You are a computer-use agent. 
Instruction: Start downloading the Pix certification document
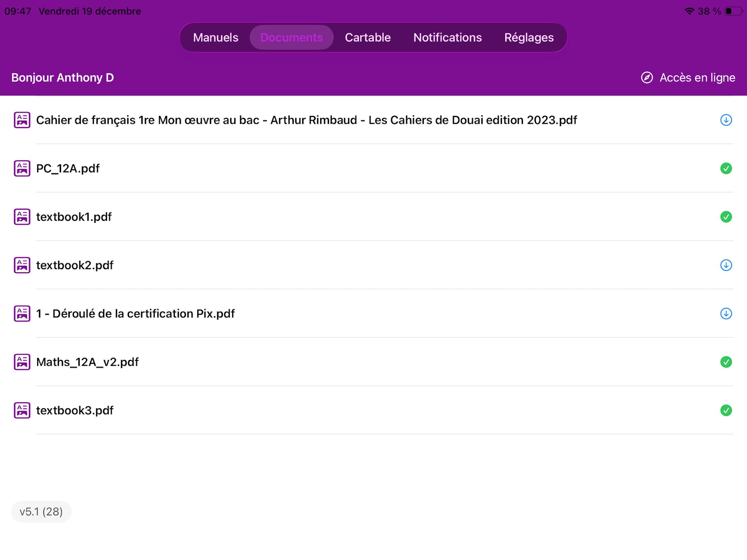pyautogui.click(x=726, y=313)
